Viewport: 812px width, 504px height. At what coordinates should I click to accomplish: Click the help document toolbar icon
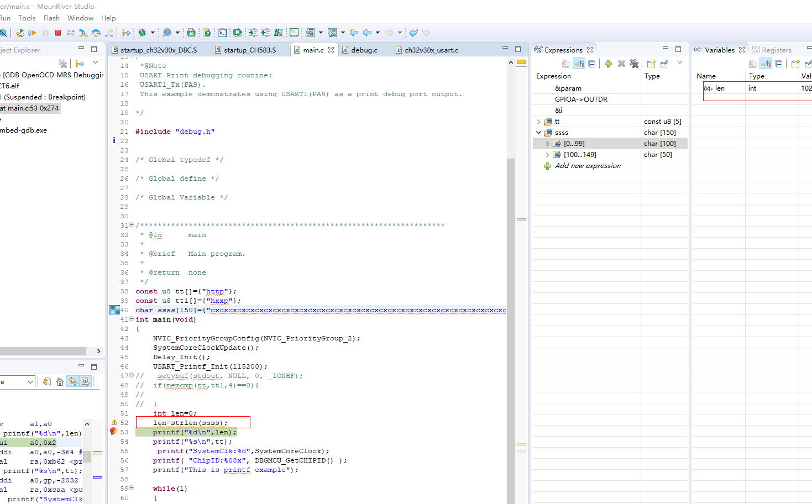[207, 33]
